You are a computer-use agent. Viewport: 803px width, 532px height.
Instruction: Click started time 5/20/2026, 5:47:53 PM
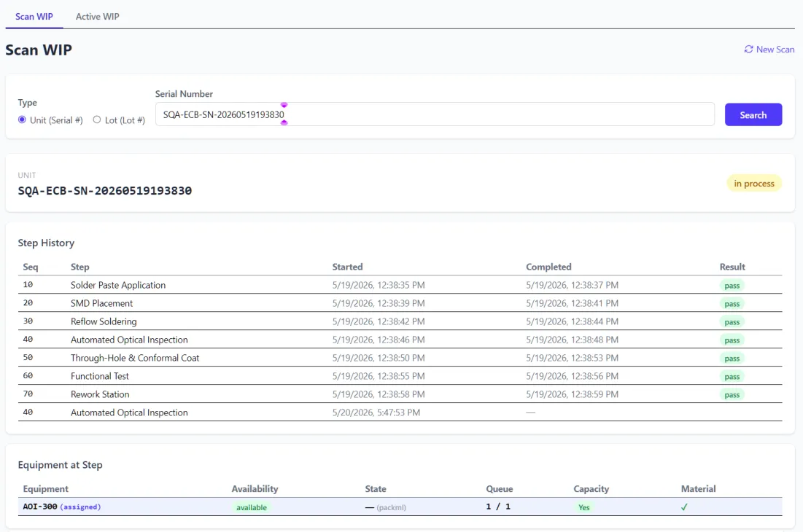click(376, 412)
